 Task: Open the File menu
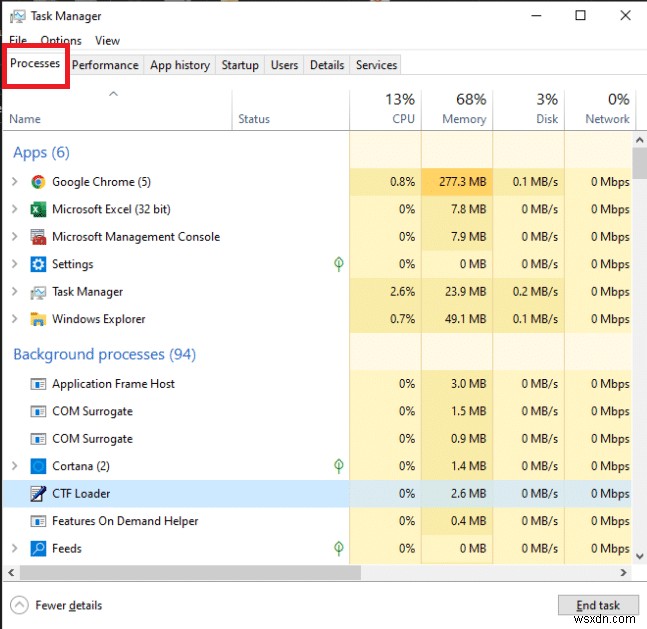[x=18, y=40]
